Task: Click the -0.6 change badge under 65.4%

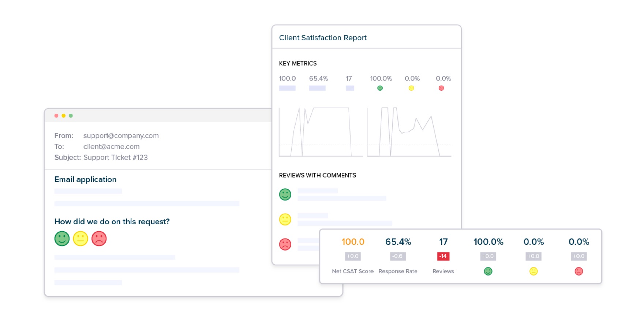Action: (398, 256)
